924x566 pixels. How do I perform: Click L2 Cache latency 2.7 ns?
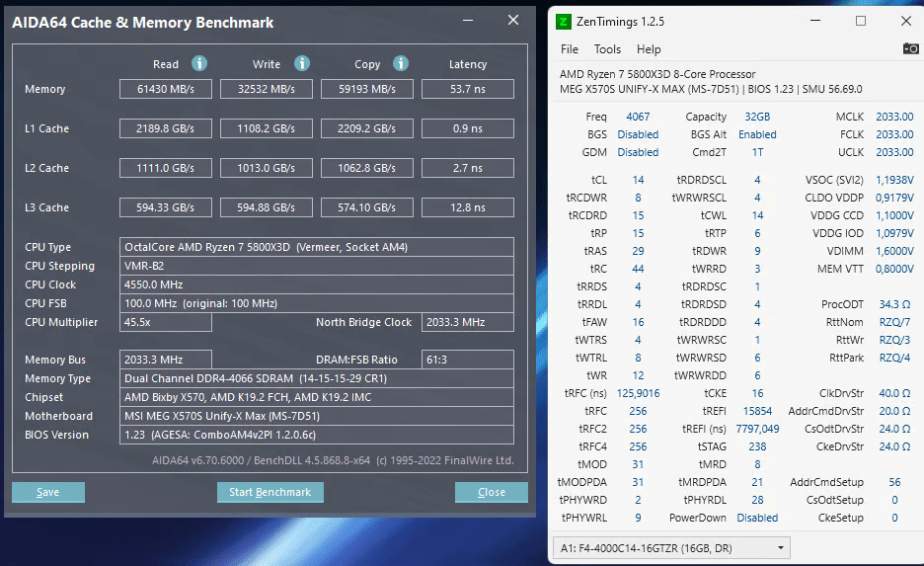pos(468,168)
